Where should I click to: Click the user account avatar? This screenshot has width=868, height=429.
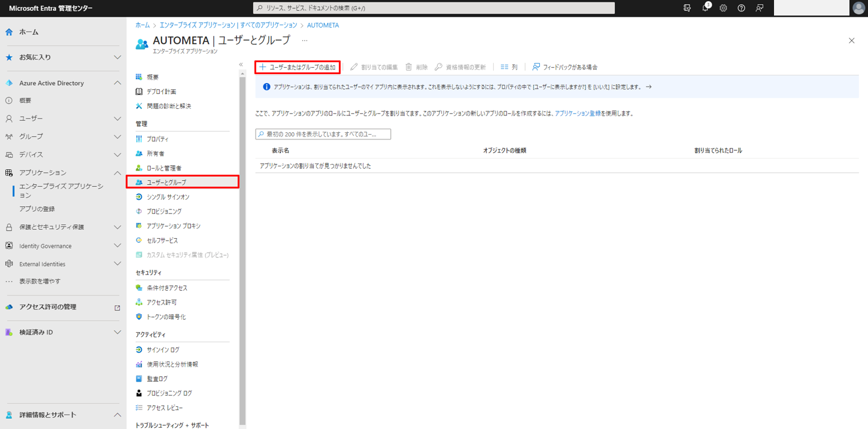pos(858,8)
